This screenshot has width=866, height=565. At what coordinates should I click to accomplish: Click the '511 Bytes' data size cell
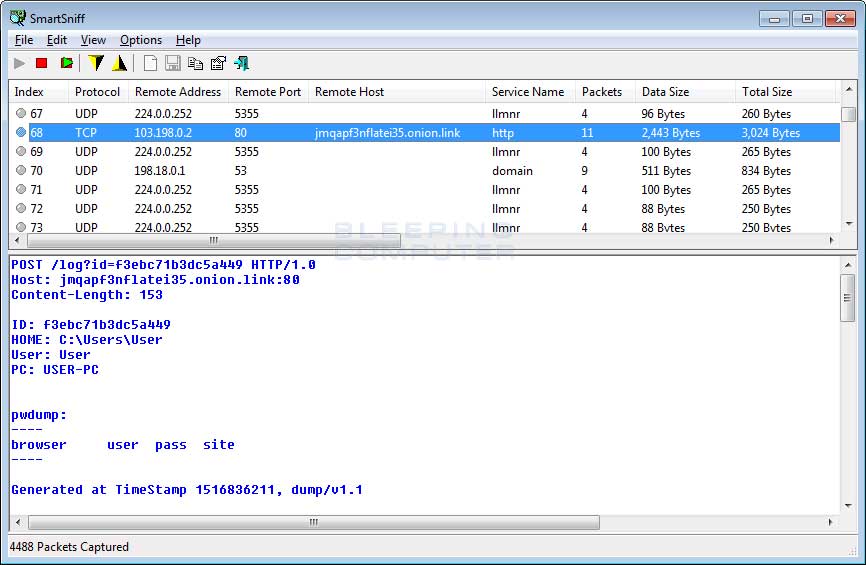pos(666,171)
